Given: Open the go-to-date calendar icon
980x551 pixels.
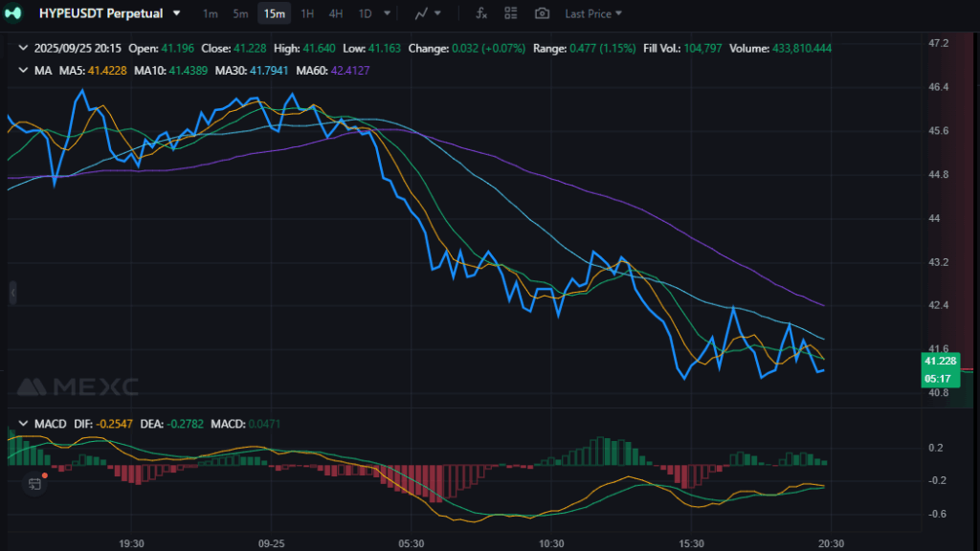Looking at the screenshot, I should (35, 483).
